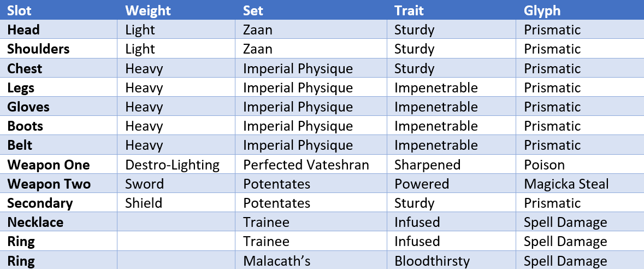This screenshot has height=269, width=644.
Task: Select the Trait column header
Action: click(451, 10)
